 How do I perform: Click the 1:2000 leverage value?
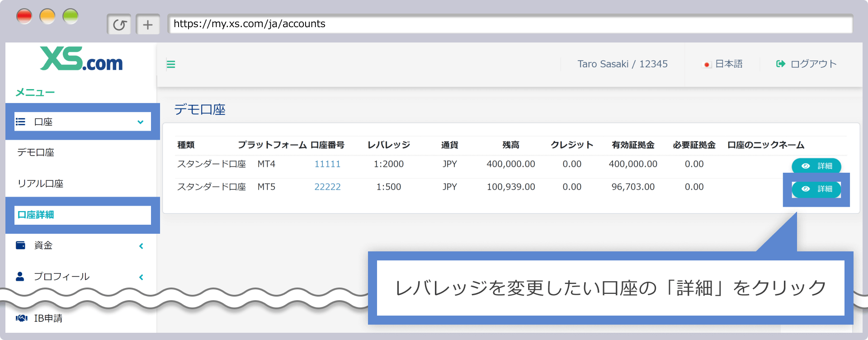tap(389, 164)
